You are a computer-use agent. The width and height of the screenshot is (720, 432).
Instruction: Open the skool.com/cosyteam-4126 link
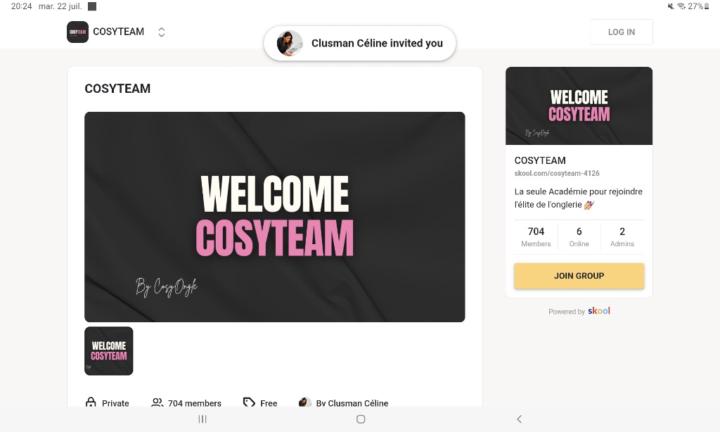tap(557, 173)
